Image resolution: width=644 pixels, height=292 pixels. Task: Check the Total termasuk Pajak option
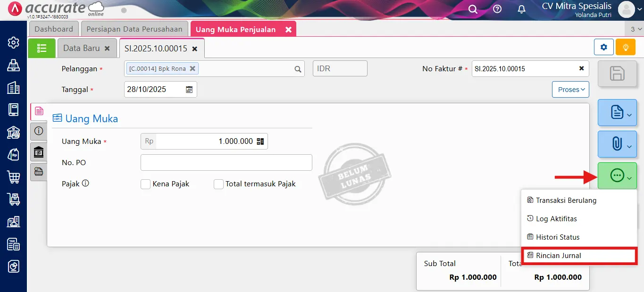[218, 184]
